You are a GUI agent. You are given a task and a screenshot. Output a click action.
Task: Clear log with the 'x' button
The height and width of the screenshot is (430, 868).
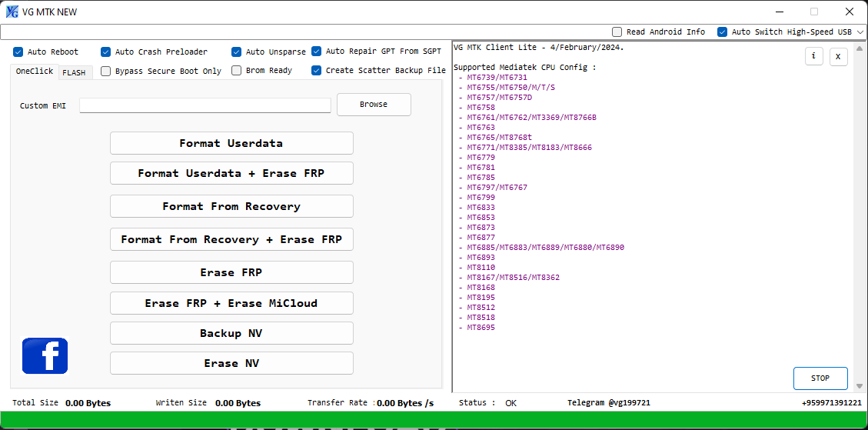tap(838, 56)
